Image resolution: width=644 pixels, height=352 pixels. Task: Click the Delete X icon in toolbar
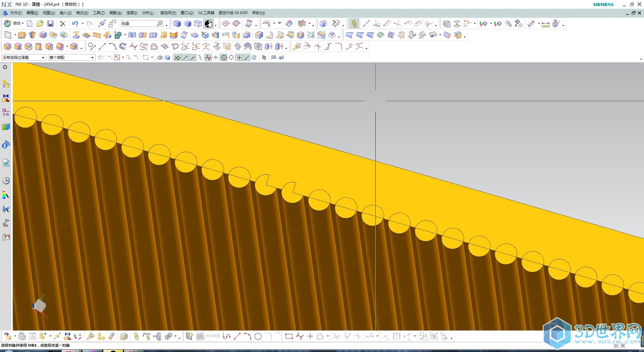click(x=63, y=24)
